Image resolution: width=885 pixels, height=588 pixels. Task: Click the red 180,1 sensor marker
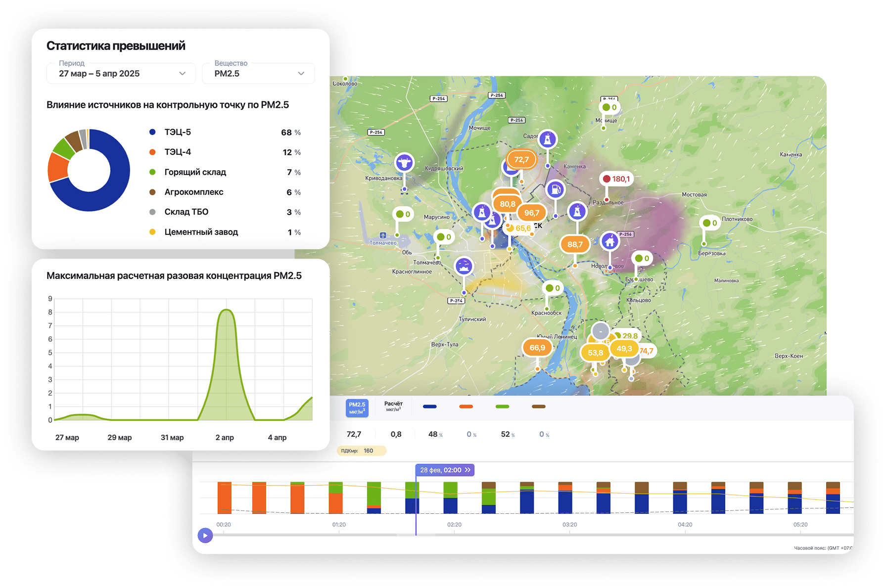pos(616,179)
